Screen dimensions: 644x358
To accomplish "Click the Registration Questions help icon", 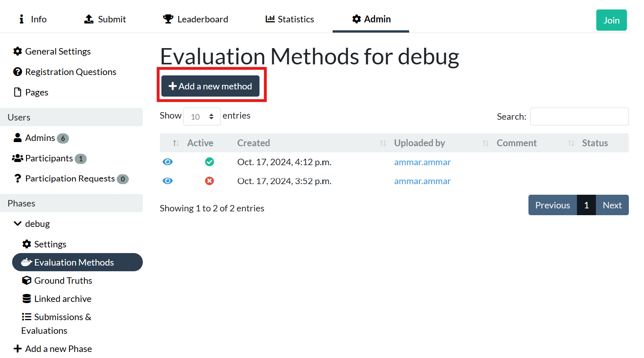I will pos(17,72).
